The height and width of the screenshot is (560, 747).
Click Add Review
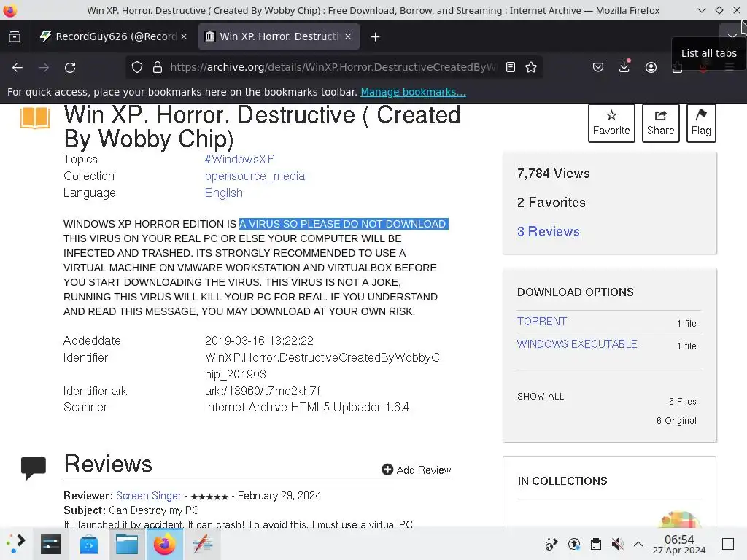tap(417, 470)
